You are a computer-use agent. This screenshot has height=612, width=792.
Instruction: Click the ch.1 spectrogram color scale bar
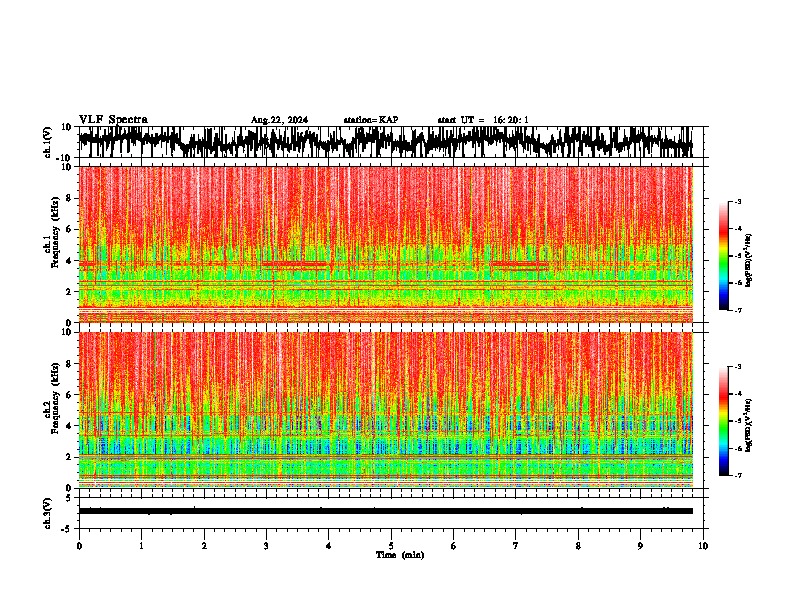(x=723, y=256)
